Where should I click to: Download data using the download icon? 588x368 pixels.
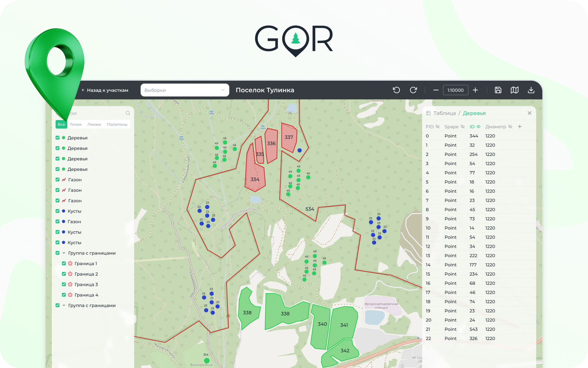coord(531,90)
